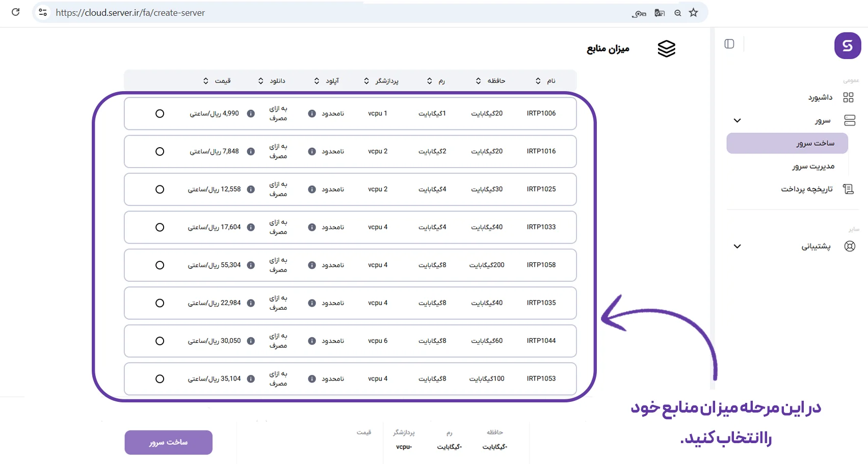The width and height of the screenshot is (868, 464).
Task: Open تاریخچه پرداخت payment history menu
Action: (807, 189)
